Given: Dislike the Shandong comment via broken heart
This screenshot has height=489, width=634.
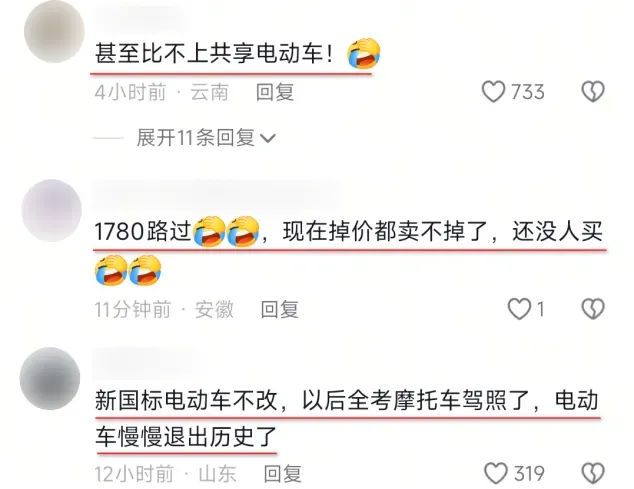Looking at the screenshot, I should [593, 473].
